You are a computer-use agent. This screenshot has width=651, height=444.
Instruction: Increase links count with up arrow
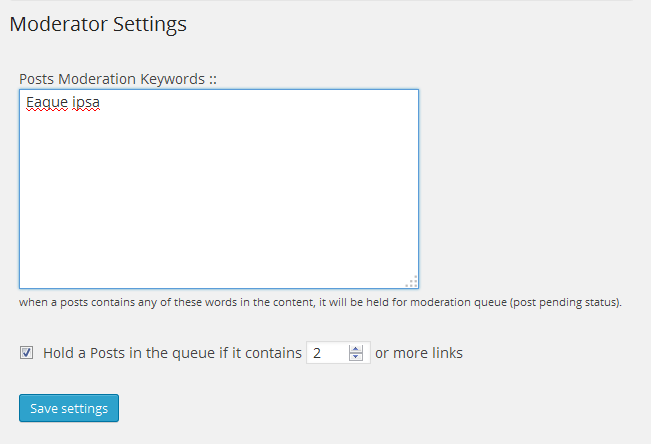coord(356,349)
